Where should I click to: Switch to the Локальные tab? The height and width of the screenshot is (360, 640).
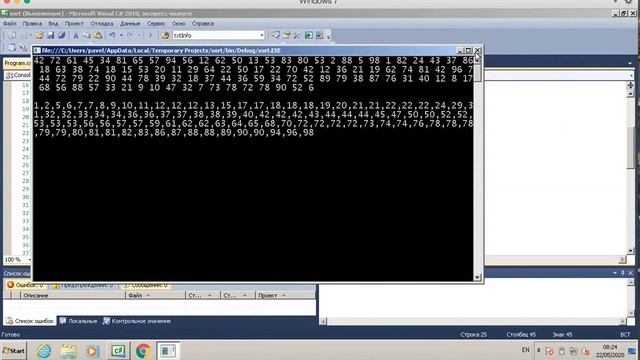78,321
